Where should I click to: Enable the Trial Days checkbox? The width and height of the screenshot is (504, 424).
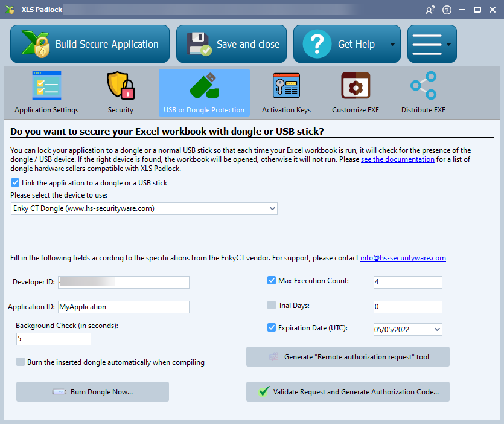point(272,306)
